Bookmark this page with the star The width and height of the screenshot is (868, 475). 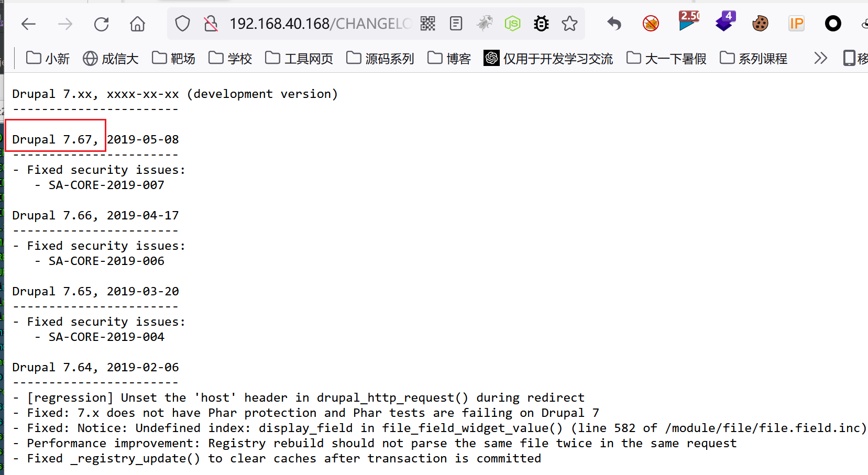(x=569, y=24)
